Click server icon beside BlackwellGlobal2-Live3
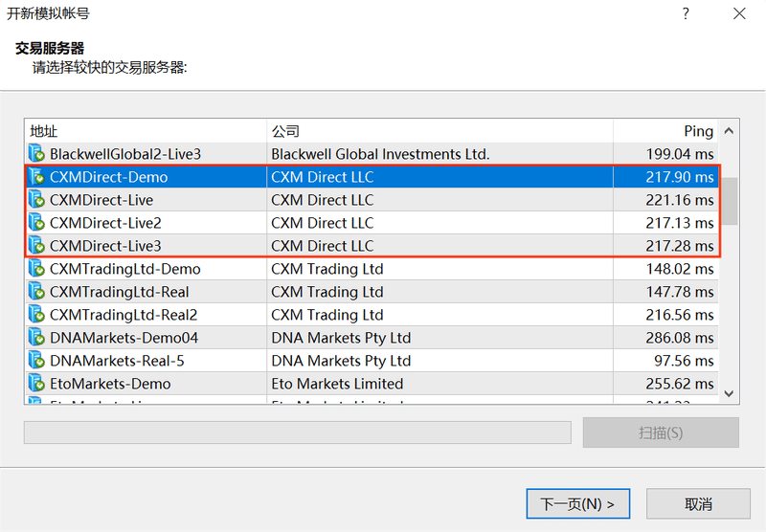Screen dimensions: 766x532 (x=36, y=154)
